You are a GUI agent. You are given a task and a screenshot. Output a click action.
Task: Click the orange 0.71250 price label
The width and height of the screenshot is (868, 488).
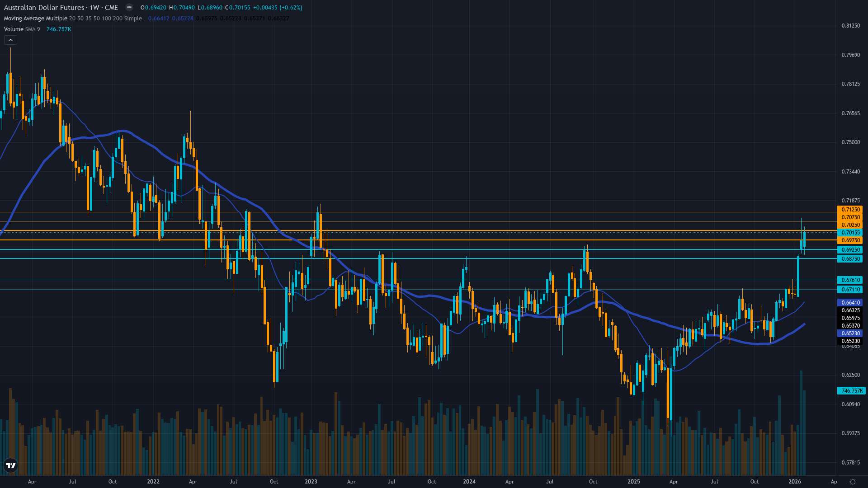tap(850, 210)
